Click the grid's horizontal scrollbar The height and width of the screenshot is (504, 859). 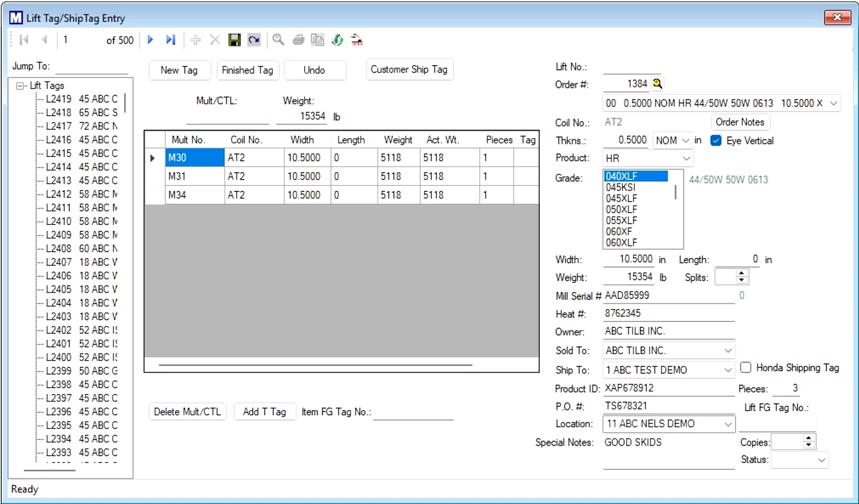(315, 365)
